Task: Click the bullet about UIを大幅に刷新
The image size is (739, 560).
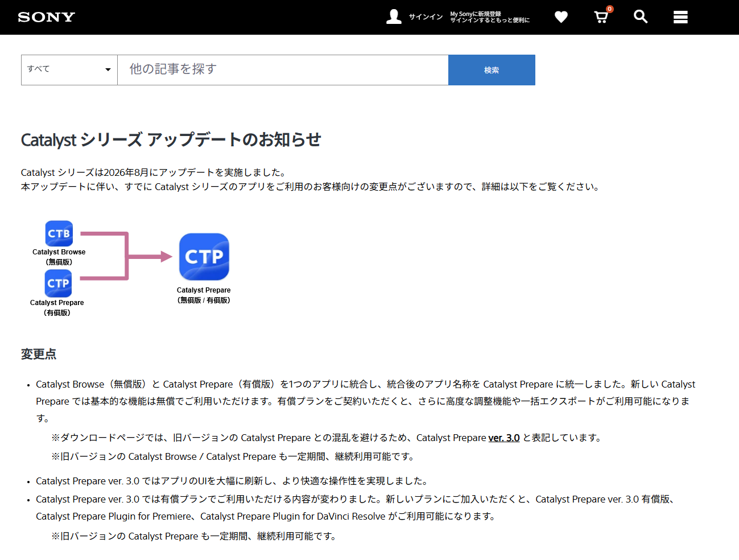Action: pyautogui.click(x=232, y=481)
